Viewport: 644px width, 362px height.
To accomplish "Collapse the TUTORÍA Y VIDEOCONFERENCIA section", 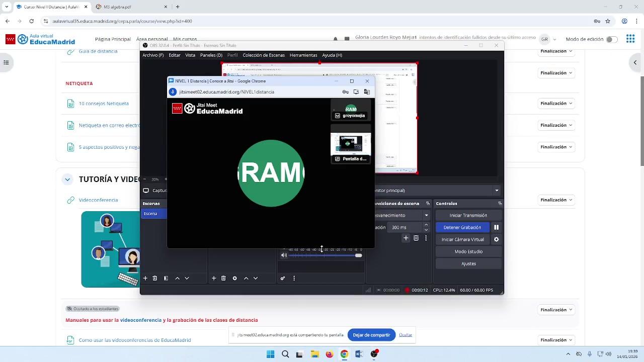I will click(x=67, y=179).
